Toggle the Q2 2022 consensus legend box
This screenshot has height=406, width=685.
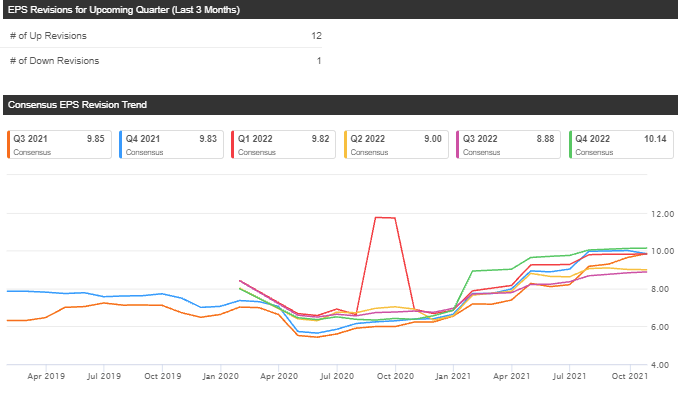[394, 144]
